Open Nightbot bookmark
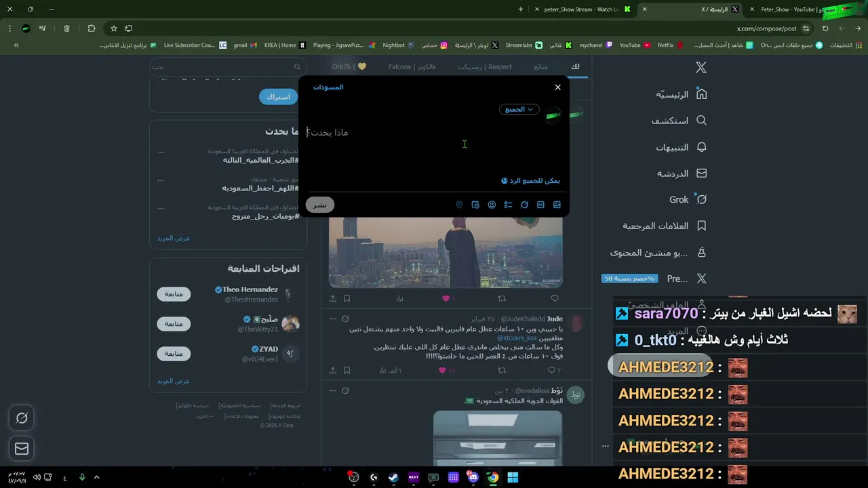868x488 pixels. click(x=398, y=45)
